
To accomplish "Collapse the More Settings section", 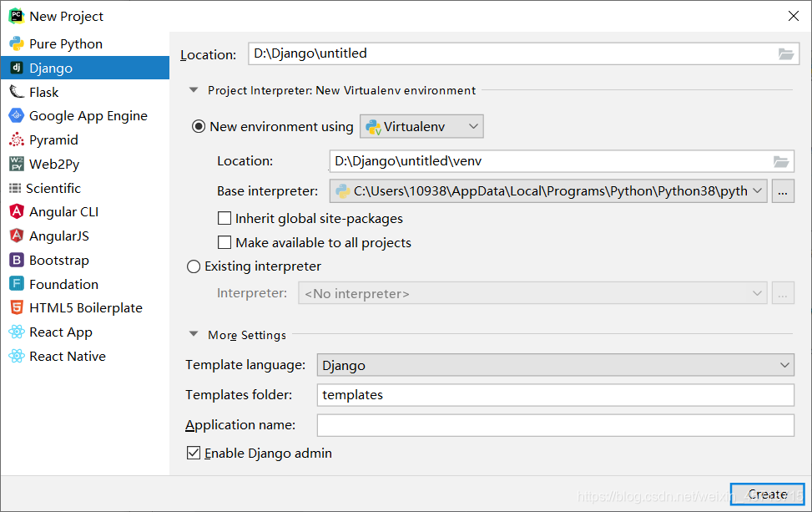I will coord(194,335).
